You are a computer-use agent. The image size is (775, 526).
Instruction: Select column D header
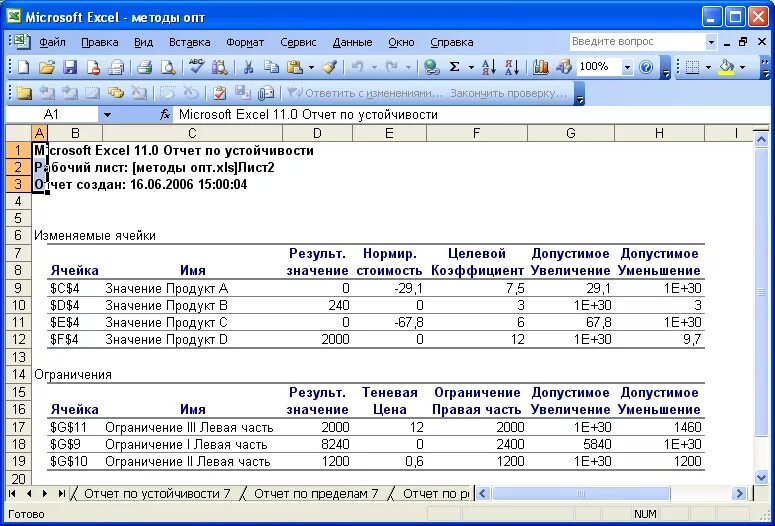click(317, 133)
